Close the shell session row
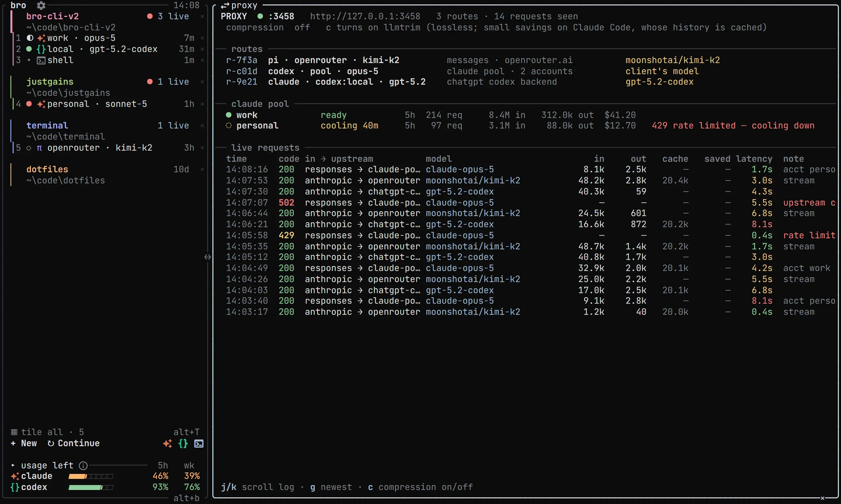This screenshot has height=504, width=841. pos(202,60)
